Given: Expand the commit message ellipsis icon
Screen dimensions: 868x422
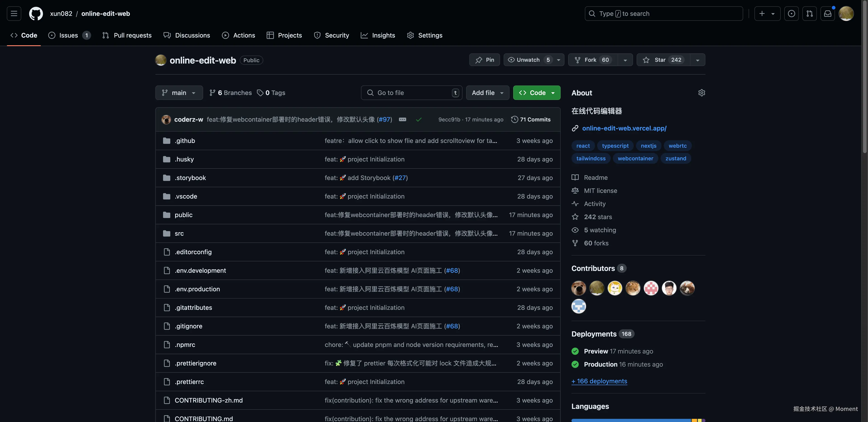Looking at the screenshot, I should tap(402, 119).
